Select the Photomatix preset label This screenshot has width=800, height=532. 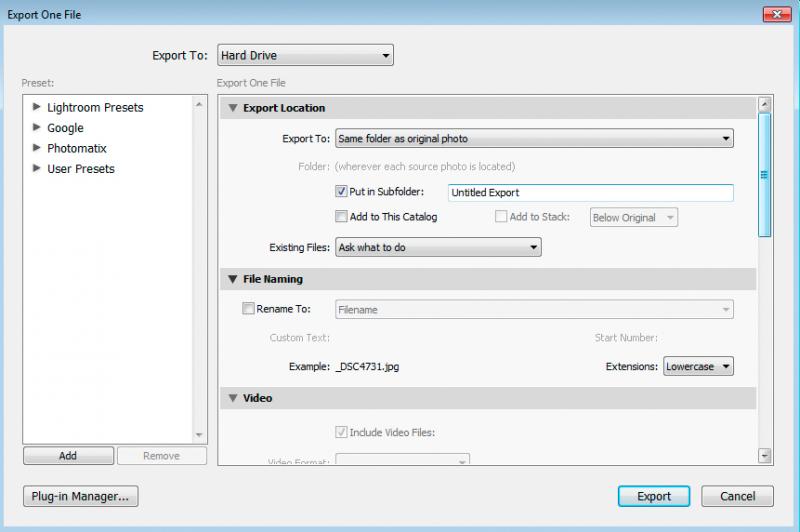tap(77, 148)
